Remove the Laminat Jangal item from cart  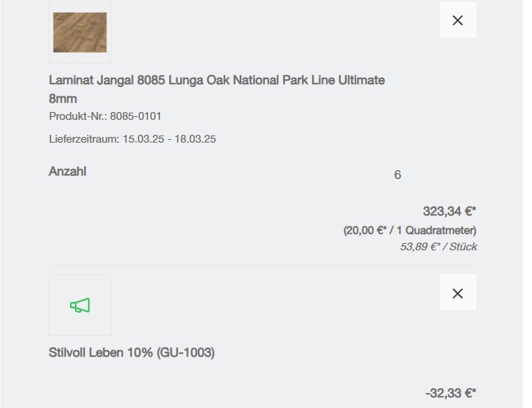tap(458, 20)
